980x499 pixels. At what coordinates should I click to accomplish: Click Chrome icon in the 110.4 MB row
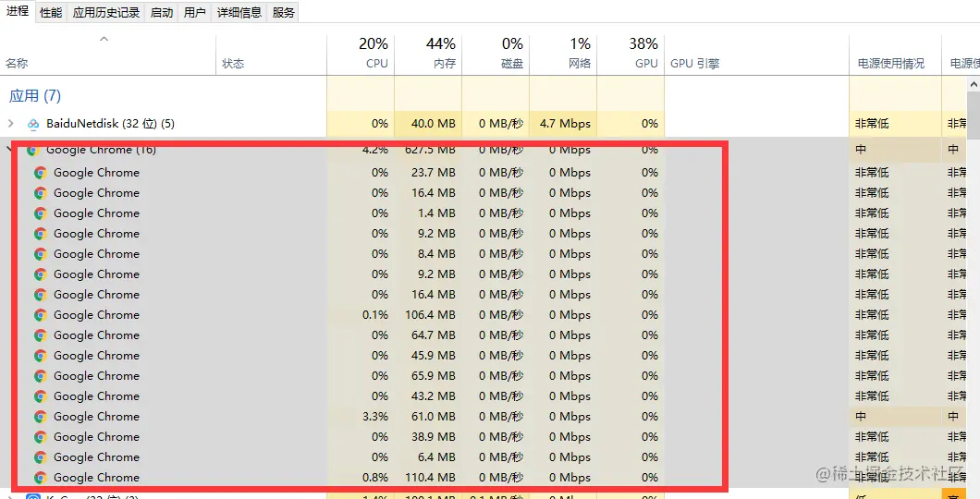41,478
